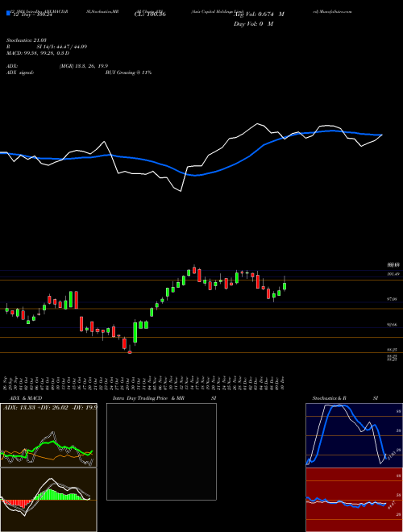Screen dimensions: 403x532
Task: Click the Avg Vol: 0.674 M label
Action: 259,15
